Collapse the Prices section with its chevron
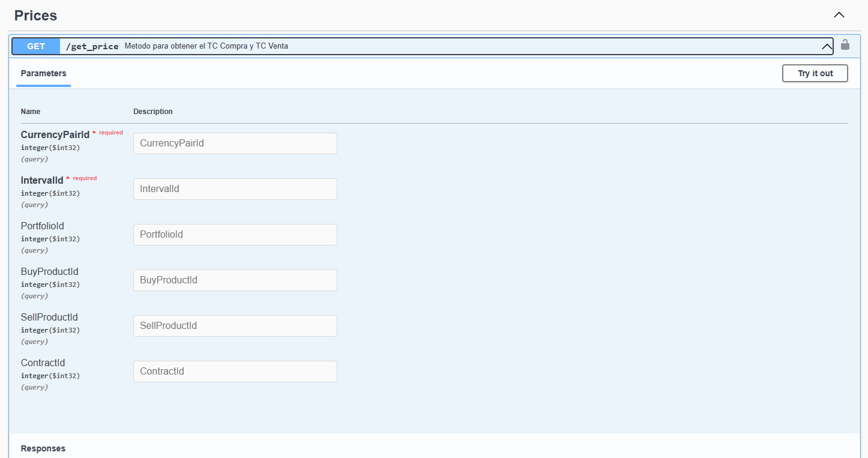 click(x=839, y=16)
